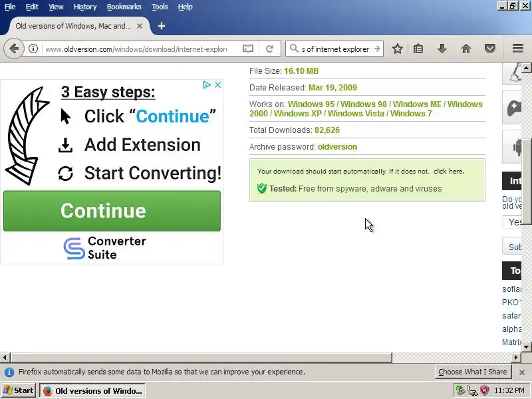Image resolution: width=532 pixels, height=399 pixels.
Task: Click the info icon in notification bar
Action: tap(9, 372)
